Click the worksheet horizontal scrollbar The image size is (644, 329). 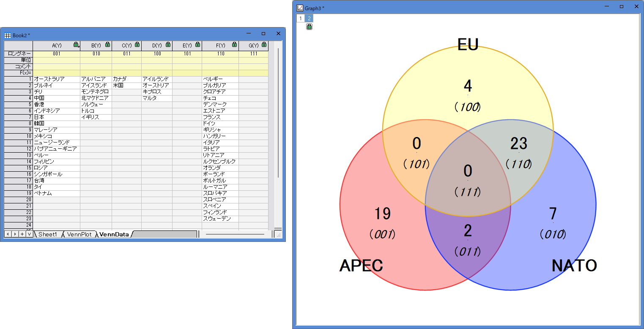click(235, 234)
